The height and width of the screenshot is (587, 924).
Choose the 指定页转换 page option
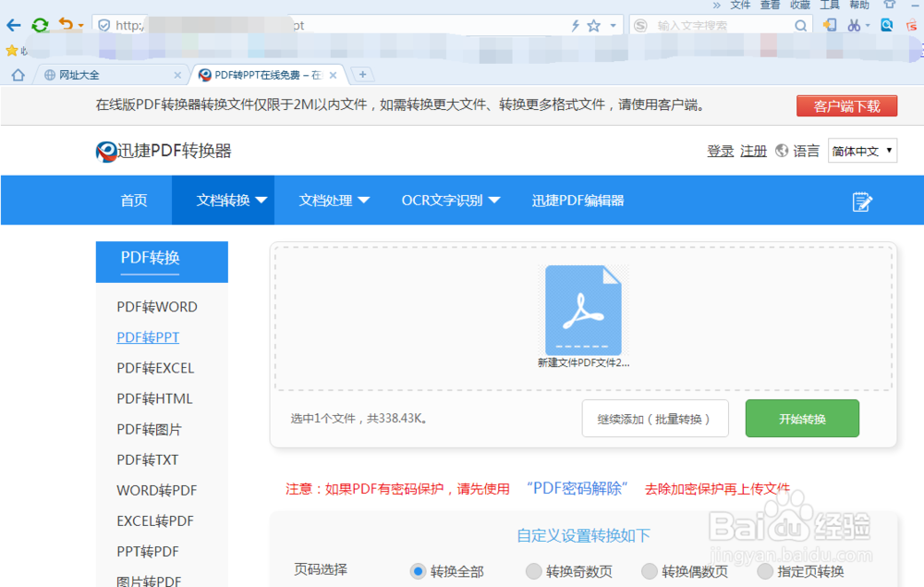click(765, 571)
